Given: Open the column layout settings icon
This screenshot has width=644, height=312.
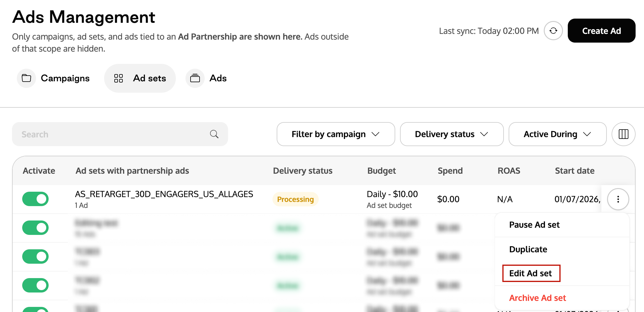Looking at the screenshot, I should click(x=624, y=134).
